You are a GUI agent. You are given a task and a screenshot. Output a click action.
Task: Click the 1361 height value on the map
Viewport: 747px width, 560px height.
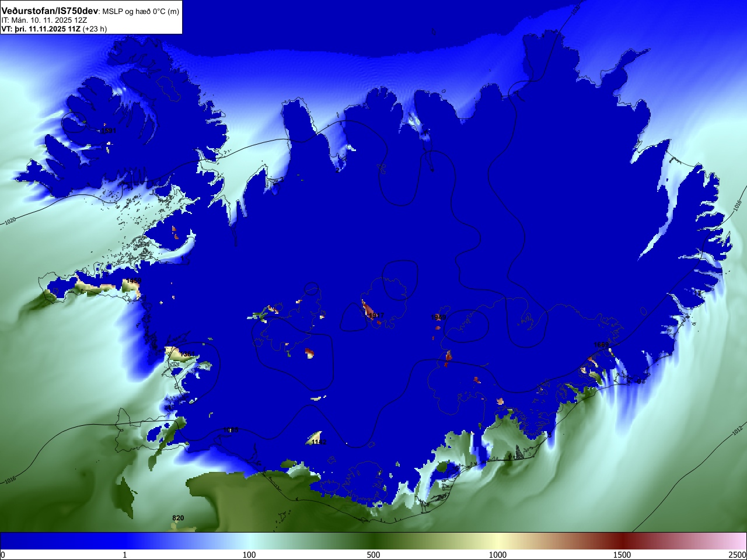186,354
